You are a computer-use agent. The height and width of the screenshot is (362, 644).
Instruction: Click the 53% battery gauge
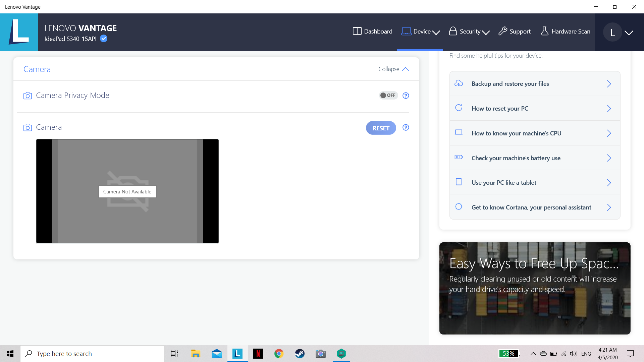508,354
